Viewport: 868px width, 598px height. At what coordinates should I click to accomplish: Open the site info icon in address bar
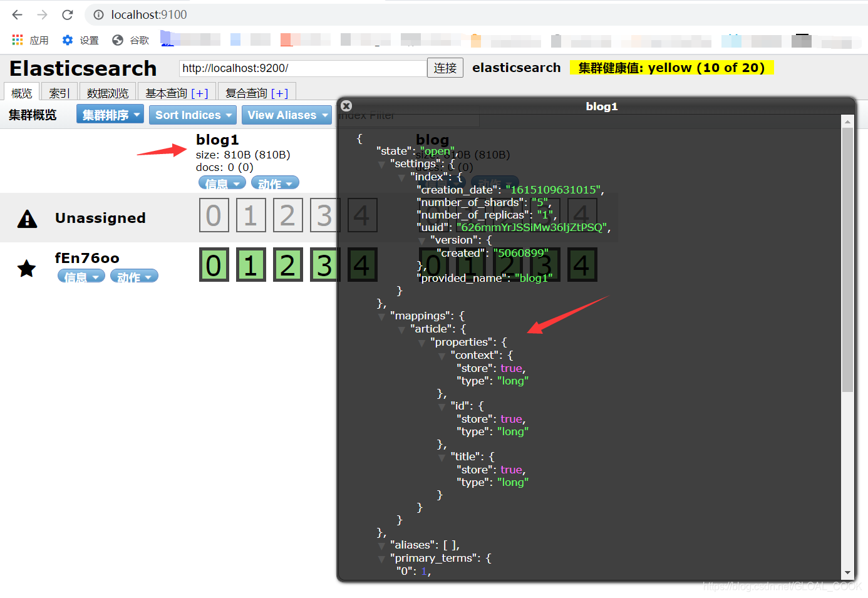click(x=98, y=14)
